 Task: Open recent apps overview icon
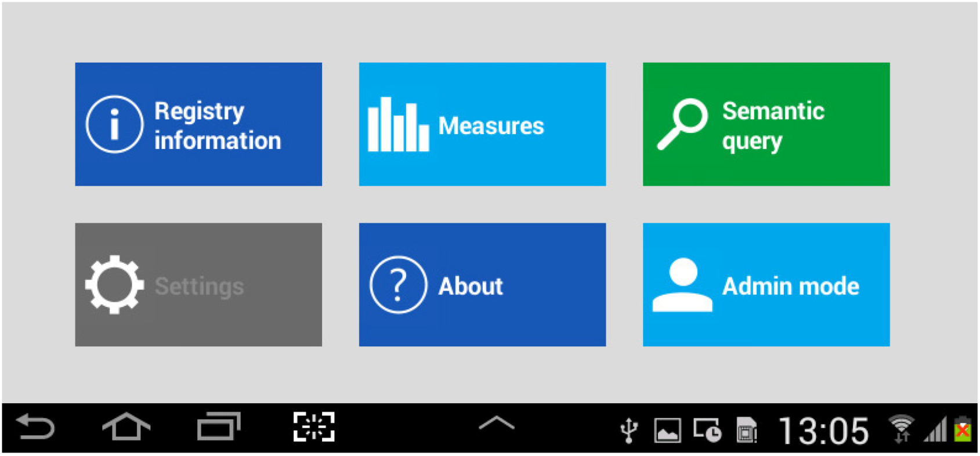[218, 428]
